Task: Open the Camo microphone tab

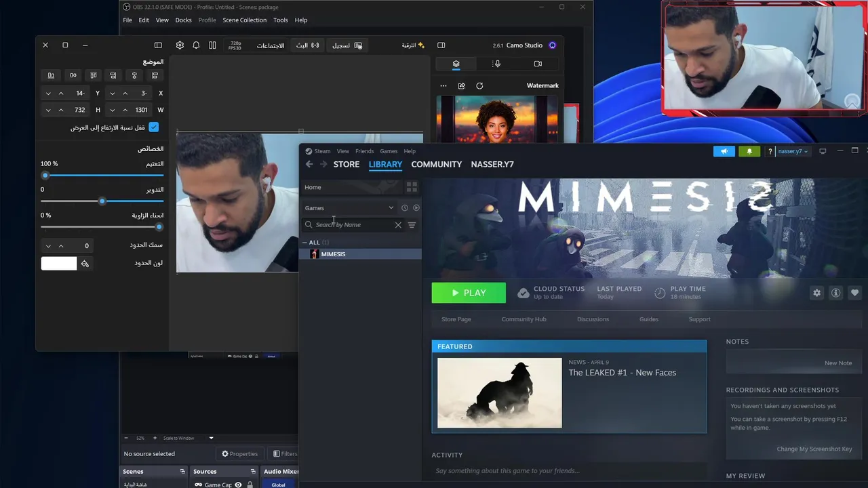Action: 497,64
